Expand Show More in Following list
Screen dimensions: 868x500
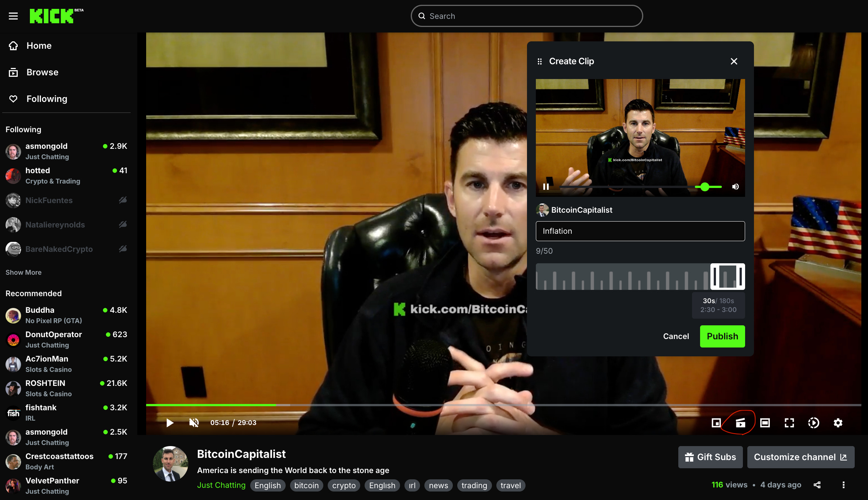pyautogui.click(x=23, y=272)
